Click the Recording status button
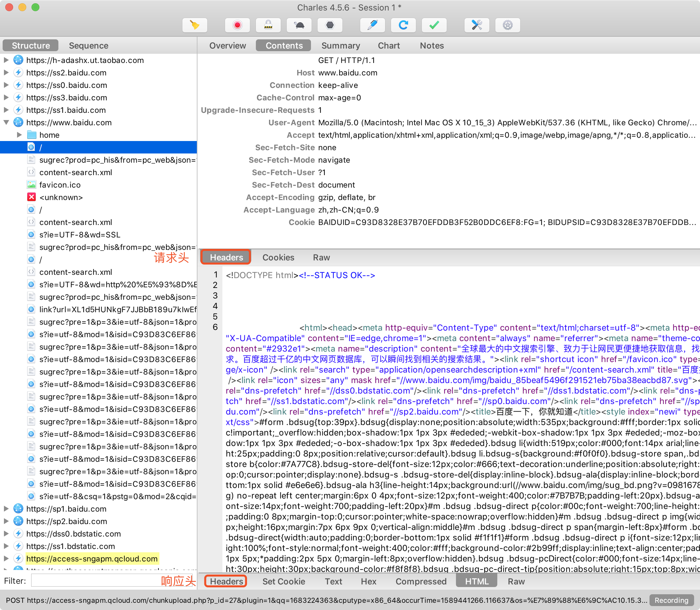 pos(671,600)
